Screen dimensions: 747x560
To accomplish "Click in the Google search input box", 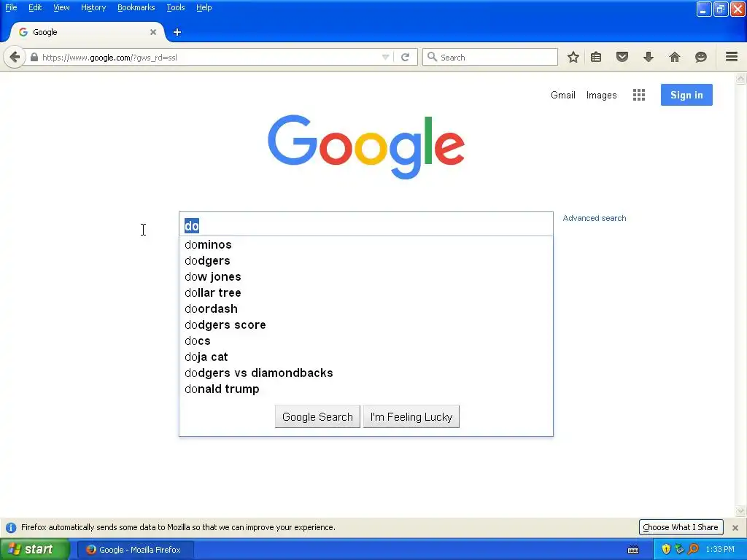I will coord(366,225).
